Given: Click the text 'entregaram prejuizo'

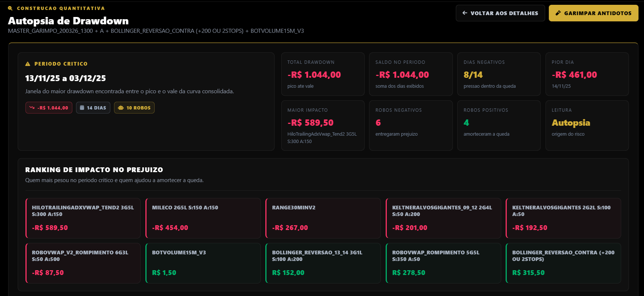Looking at the screenshot, I should click(x=396, y=134).
